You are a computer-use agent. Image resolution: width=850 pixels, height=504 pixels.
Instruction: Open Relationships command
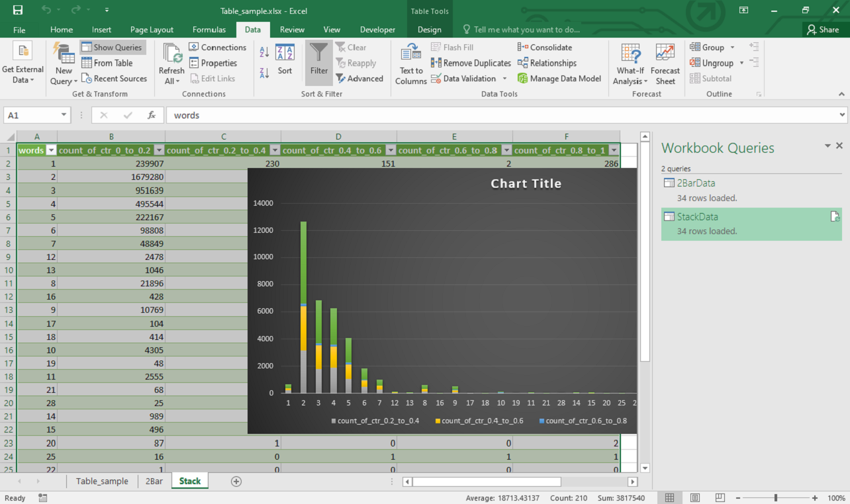coord(547,63)
